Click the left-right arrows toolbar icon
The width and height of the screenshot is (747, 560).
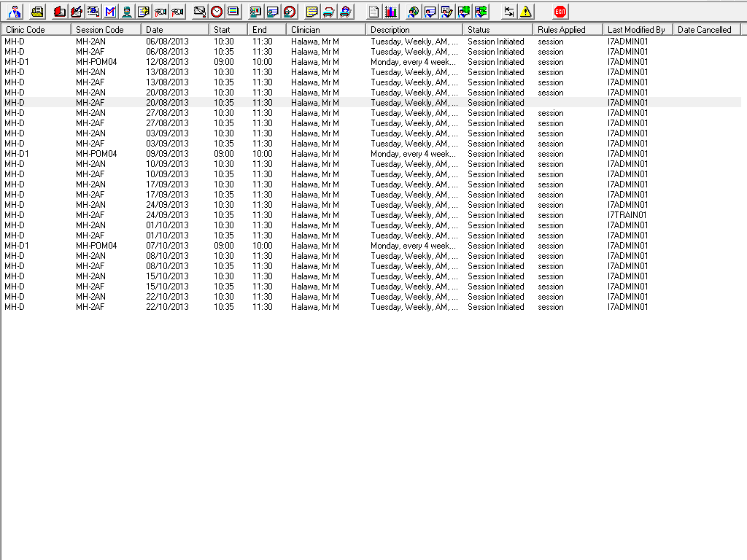tap(508, 12)
